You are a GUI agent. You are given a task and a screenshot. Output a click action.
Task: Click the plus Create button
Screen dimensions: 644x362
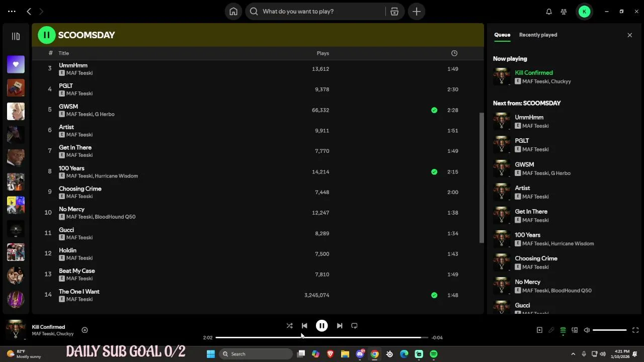click(417, 11)
